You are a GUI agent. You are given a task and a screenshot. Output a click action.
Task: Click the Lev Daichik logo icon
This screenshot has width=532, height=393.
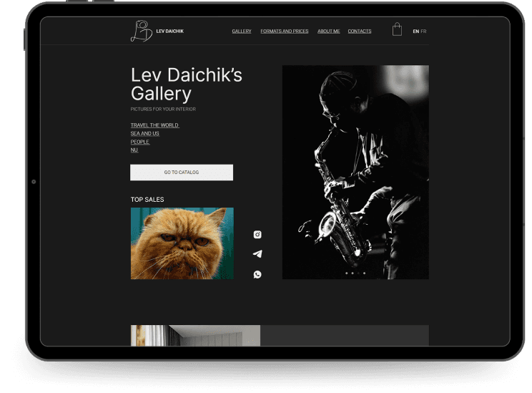click(x=142, y=31)
